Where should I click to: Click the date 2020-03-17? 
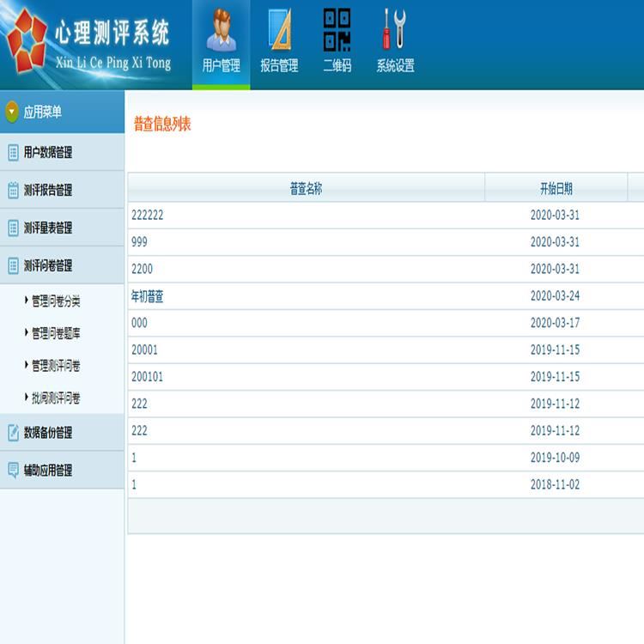click(x=555, y=323)
